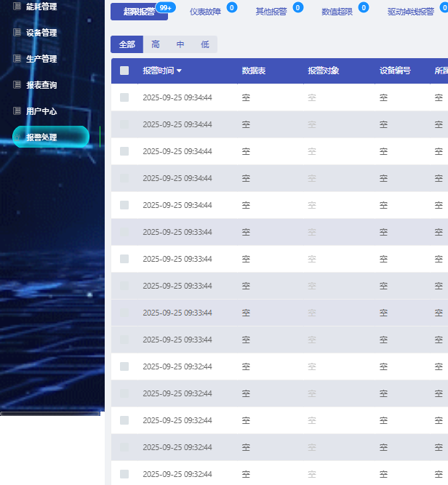The image size is (448, 485).
Task: Click the sidebar horizontal scrollbar
Action: (49, 413)
